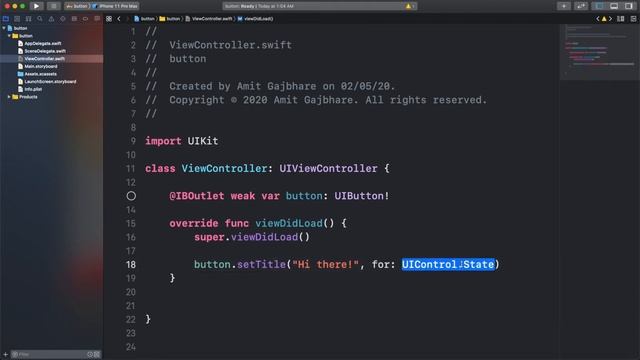Add an editor on the right
The image size is (640, 360).
pyautogui.click(x=633, y=19)
